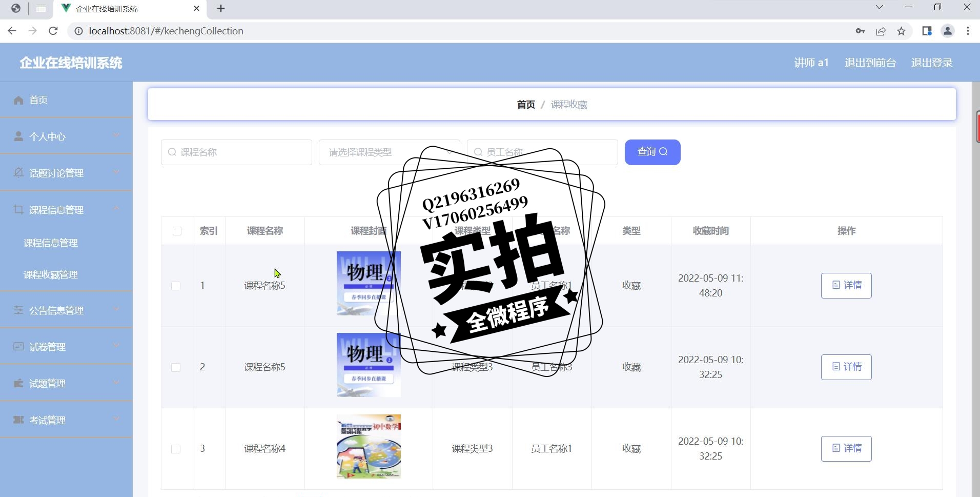Screen dimensions: 980x497
Task: Open the tab search chevron in the title bar
Action: [x=879, y=7]
